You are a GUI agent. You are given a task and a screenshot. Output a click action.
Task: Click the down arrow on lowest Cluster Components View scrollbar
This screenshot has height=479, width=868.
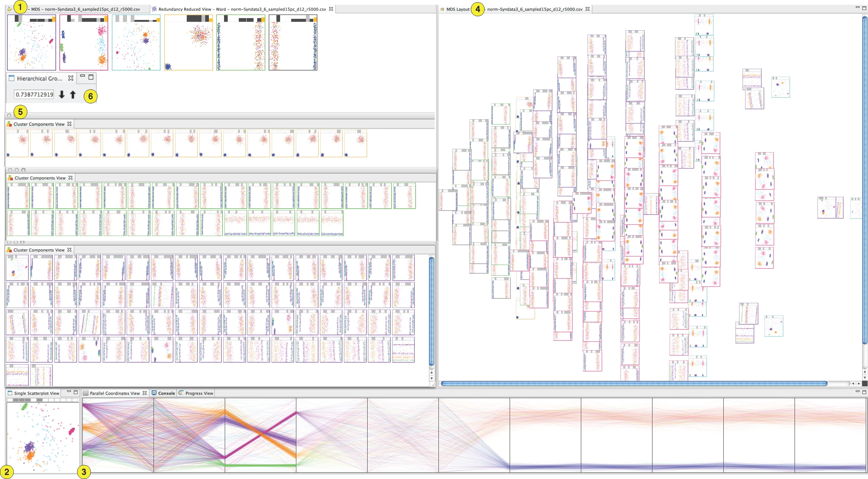(x=431, y=379)
